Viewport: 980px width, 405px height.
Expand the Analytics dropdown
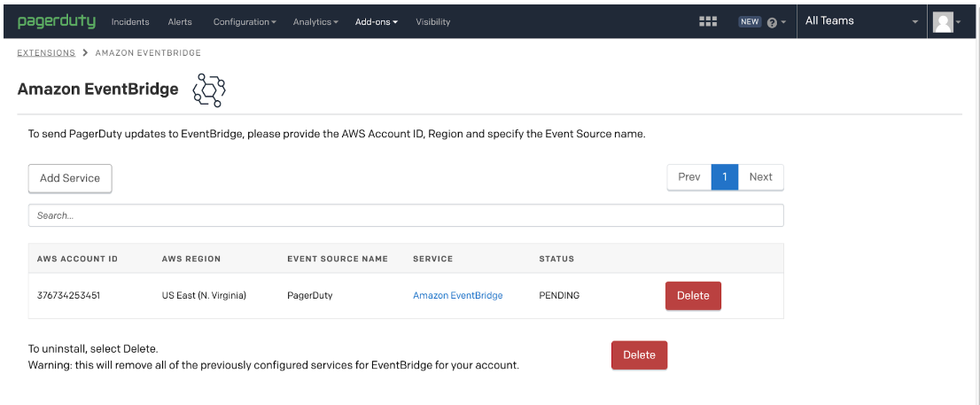[315, 21]
